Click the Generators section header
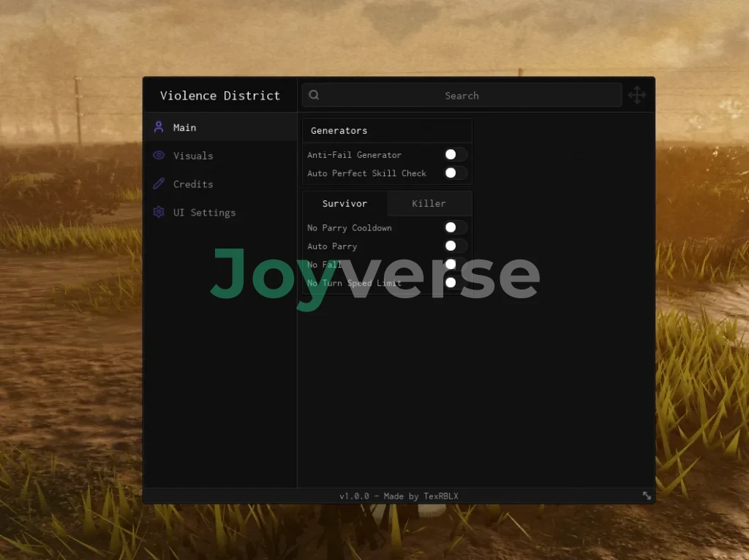This screenshot has height=560, width=749. tap(339, 131)
